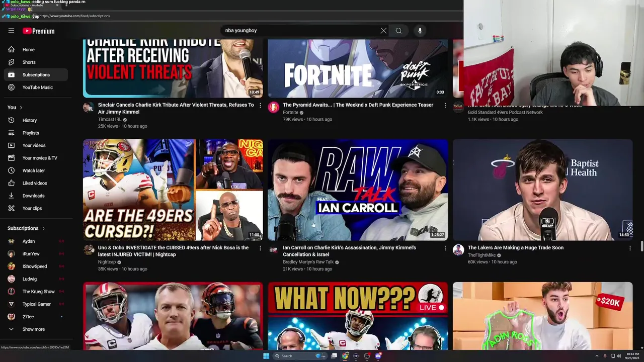Open title 'The Pyramid Awaits... Daft Punk Experience Teaser'
Screen dimensions: 644x362
[358, 105]
